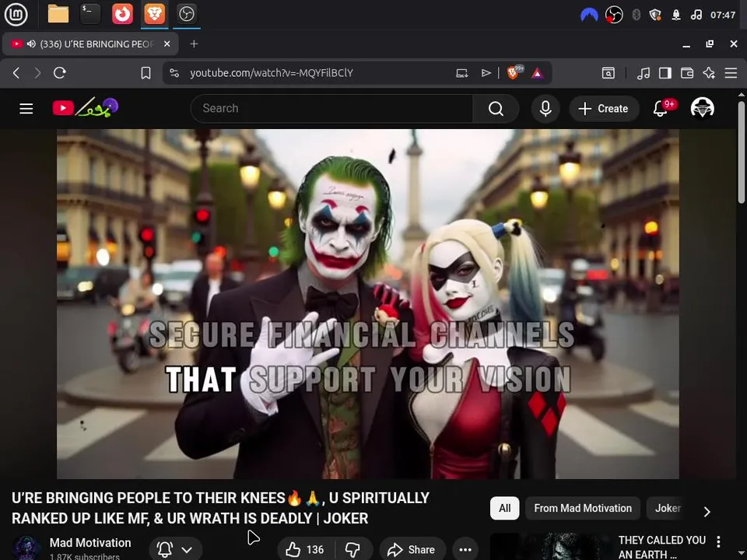Close the YouTube browser tab
This screenshot has height=560, width=747.
point(167,44)
